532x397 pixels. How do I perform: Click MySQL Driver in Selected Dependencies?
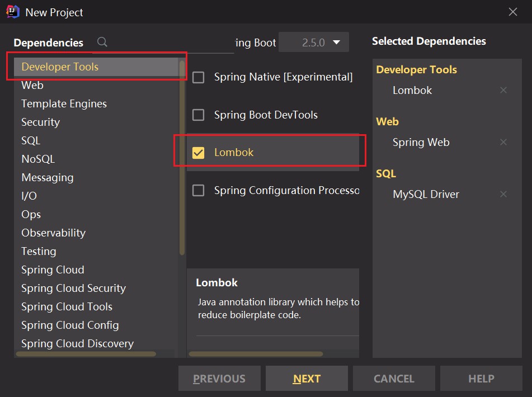click(x=426, y=194)
